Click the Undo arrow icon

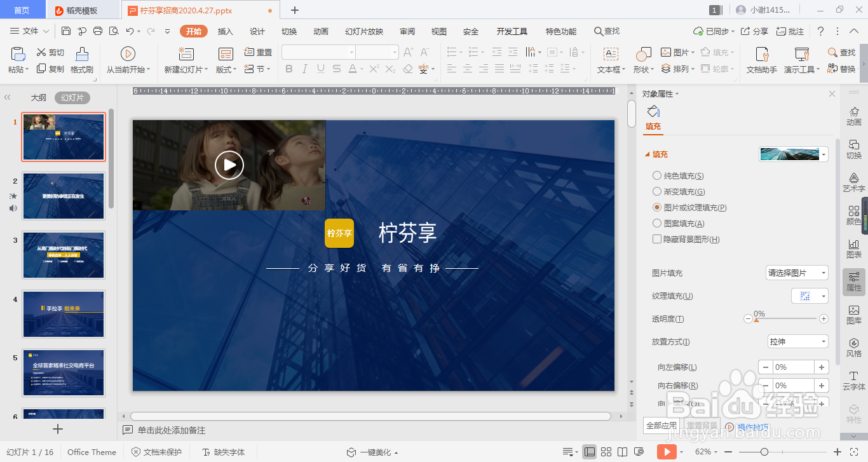(x=130, y=31)
